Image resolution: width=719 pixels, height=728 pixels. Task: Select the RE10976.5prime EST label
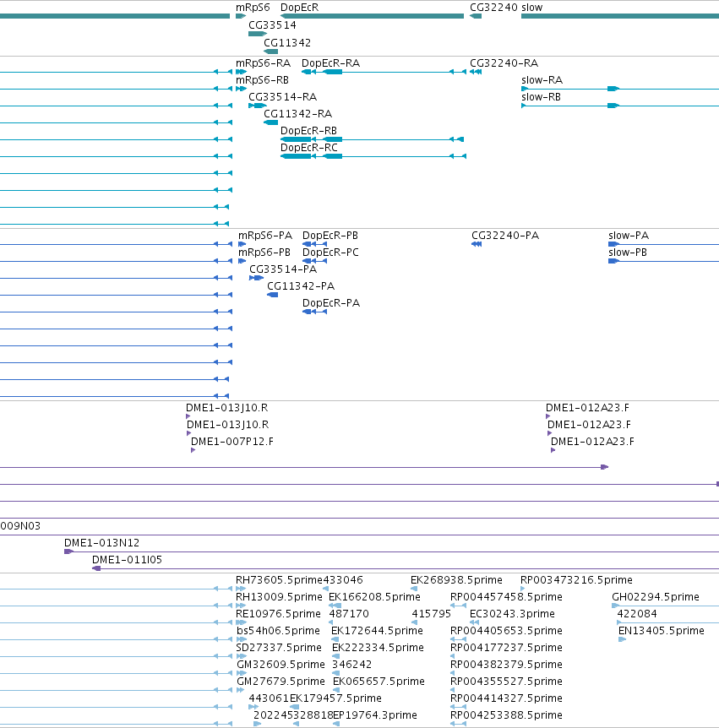pos(278,614)
